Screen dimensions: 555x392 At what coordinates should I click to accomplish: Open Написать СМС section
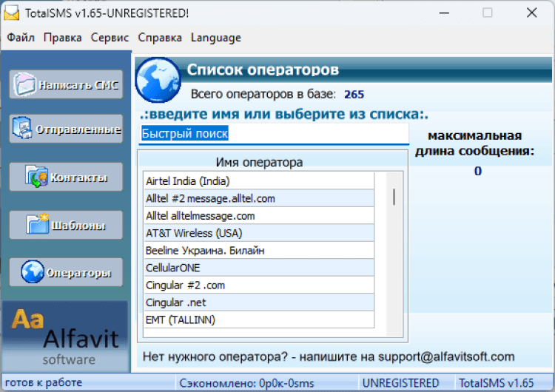(x=66, y=84)
